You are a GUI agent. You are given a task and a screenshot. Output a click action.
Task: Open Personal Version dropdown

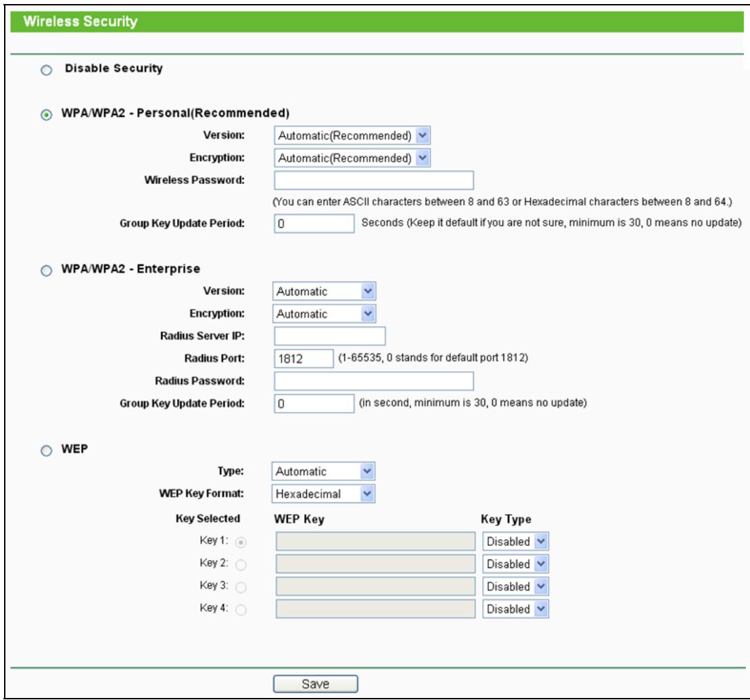click(352, 135)
